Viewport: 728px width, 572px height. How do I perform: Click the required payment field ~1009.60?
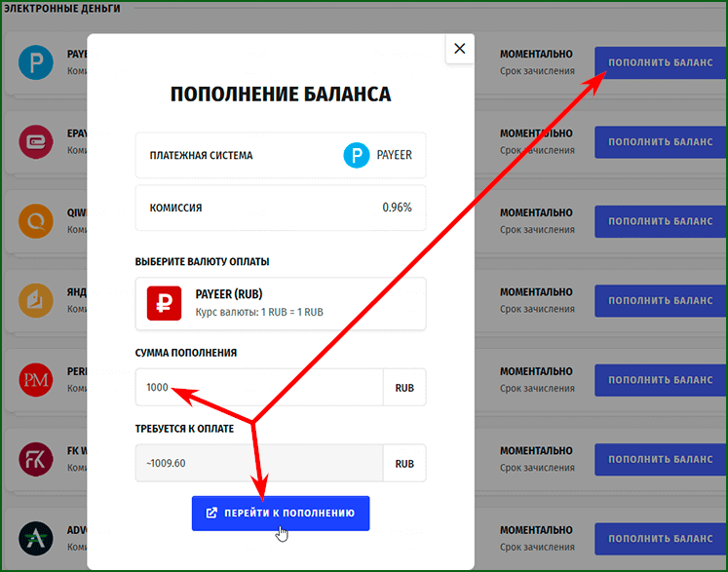pyautogui.click(x=259, y=463)
